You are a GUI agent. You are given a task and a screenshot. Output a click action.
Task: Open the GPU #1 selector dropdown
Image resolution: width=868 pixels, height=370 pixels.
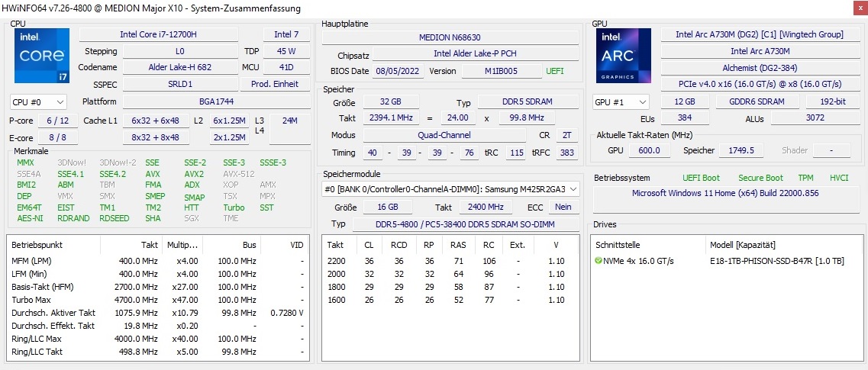(x=621, y=101)
